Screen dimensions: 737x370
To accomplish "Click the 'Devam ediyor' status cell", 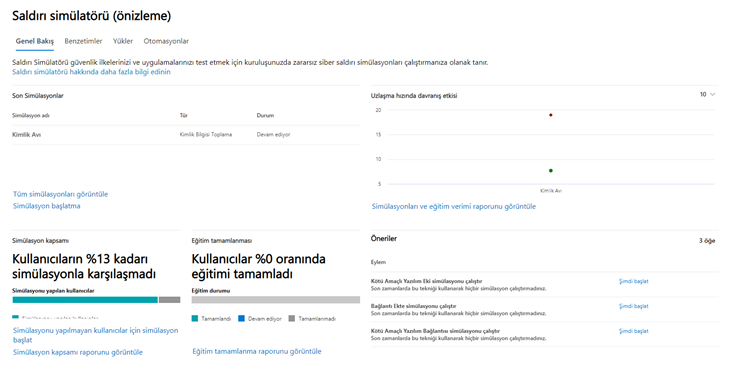I will [273, 134].
